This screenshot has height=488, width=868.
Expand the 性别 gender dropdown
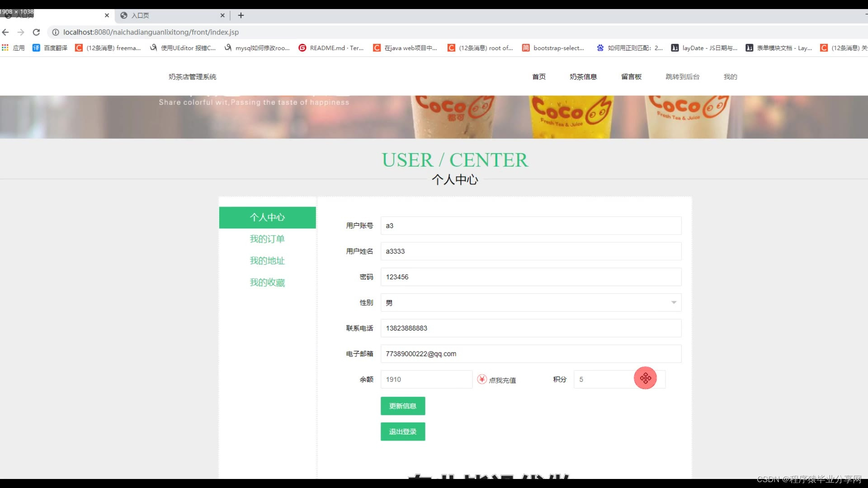pos(531,303)
